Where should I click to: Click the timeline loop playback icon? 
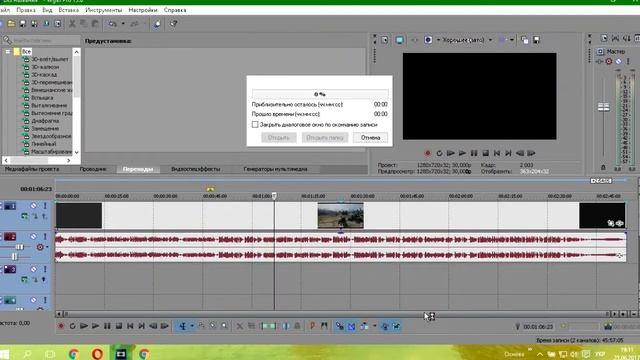click(72, 326)
